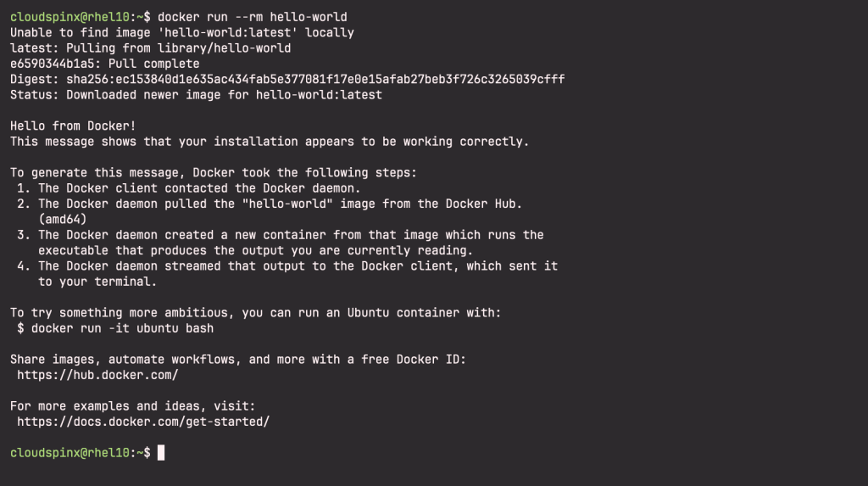Click the 'latest: Pulling from library/hello-world' line
Image resolution: width=868 pixels, height=486 pixels.
pos(151,48)
